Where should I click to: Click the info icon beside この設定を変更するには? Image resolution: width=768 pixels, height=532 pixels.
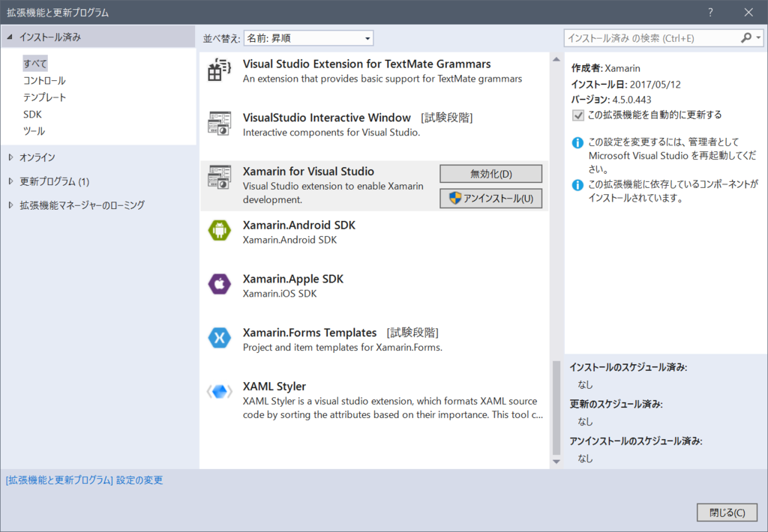577,142
